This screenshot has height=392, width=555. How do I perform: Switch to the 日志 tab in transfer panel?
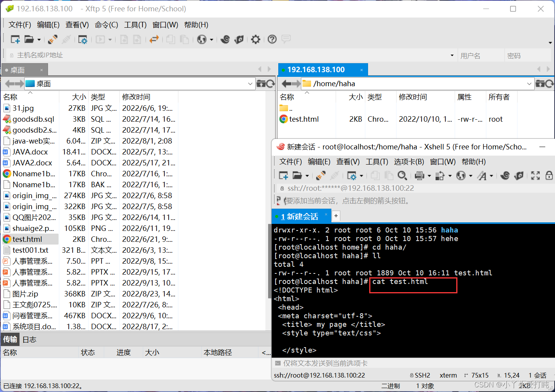(30, 340)
